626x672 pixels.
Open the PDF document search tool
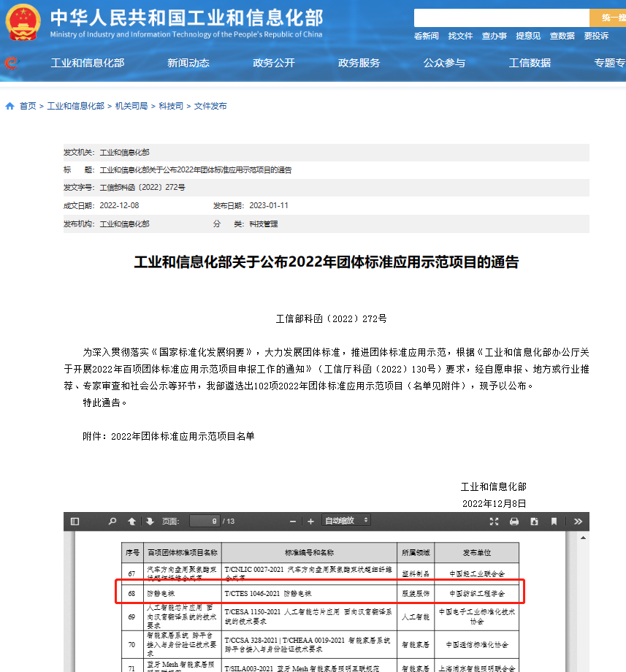(111, 521)
